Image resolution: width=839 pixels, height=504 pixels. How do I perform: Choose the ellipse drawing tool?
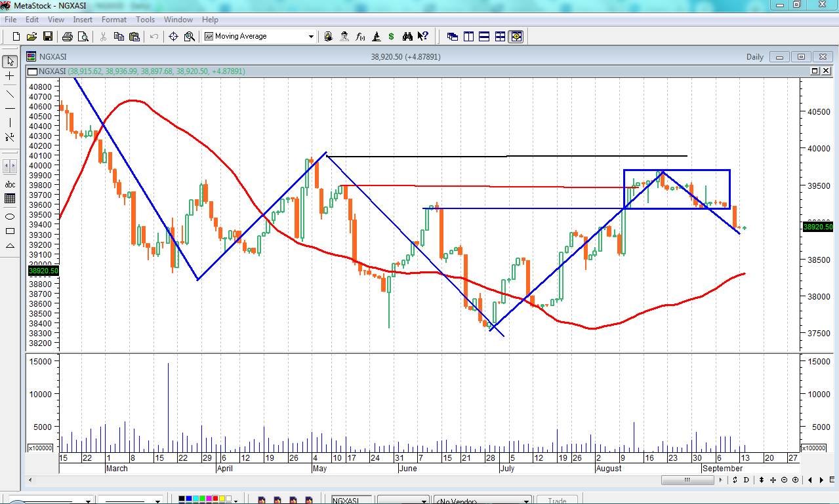[x=10, y=216]
